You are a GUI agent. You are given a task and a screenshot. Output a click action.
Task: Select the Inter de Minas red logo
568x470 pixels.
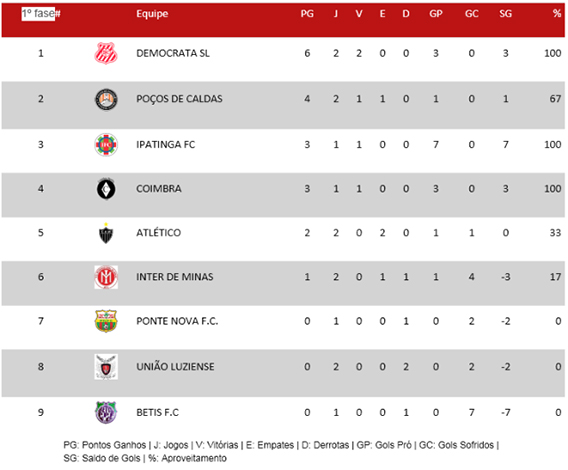coord(106,277)
